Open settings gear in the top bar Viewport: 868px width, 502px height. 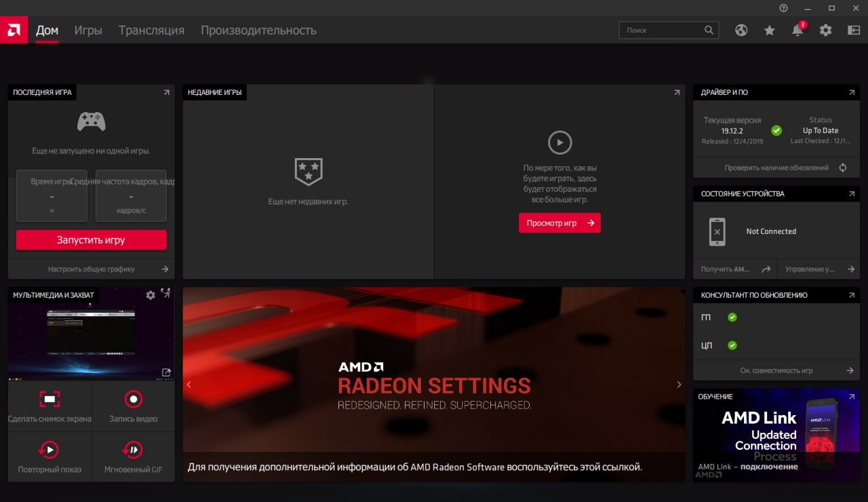[x=825, y=30]
